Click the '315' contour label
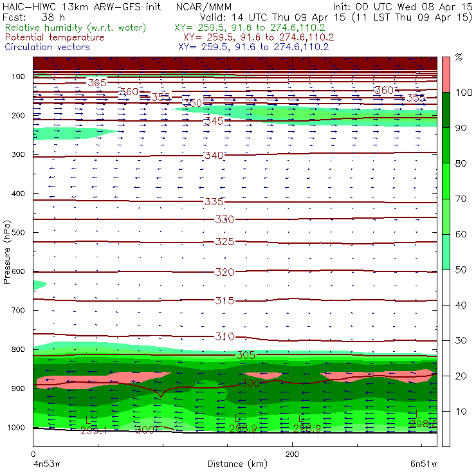476x476 pixels. pyautogui.click(x=224, y=301)
